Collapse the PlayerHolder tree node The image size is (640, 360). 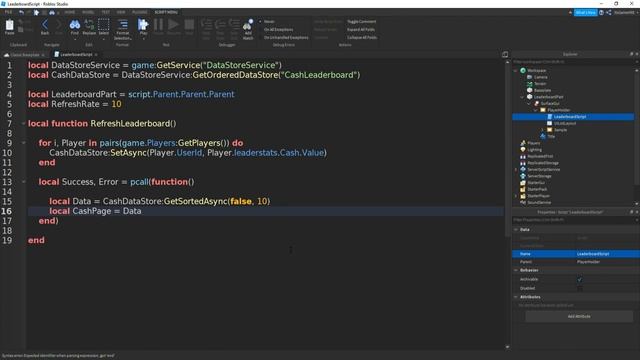point(536,110)
